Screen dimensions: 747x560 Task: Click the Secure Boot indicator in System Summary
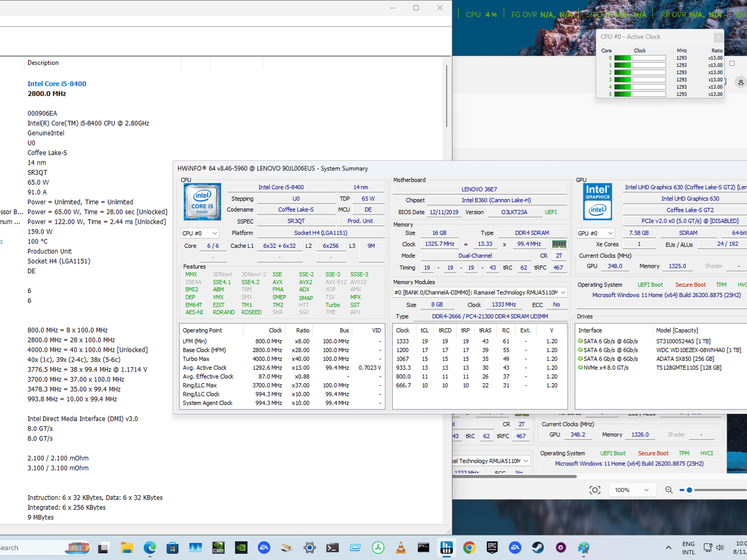(x=690, y=285)
